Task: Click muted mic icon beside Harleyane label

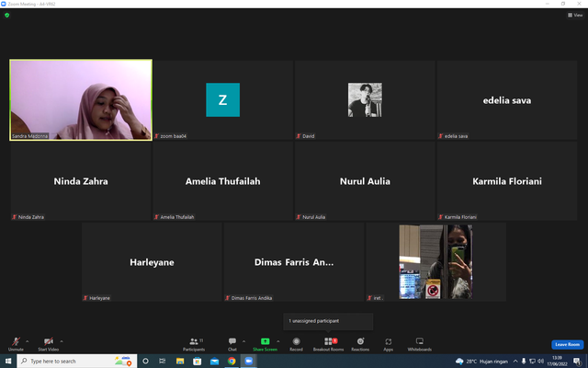Action: pyautogui.click(x=85, y=298)
